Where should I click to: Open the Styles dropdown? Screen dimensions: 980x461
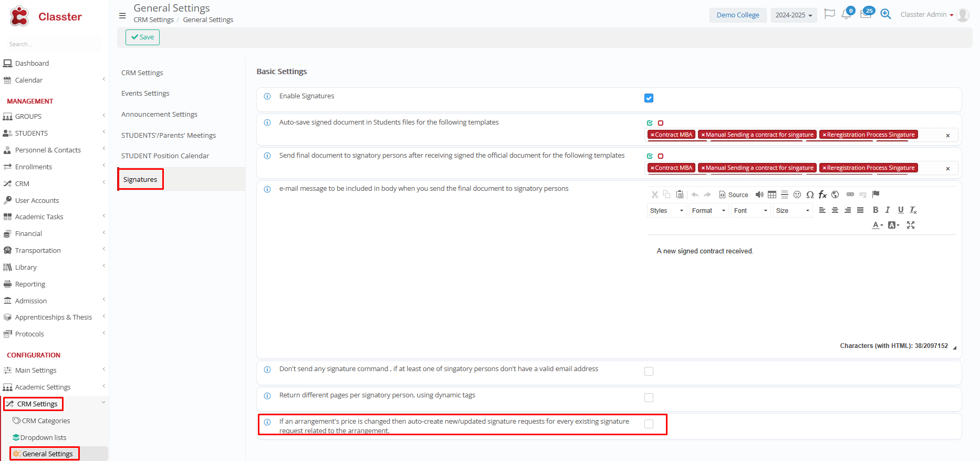[x=666, y=211]
